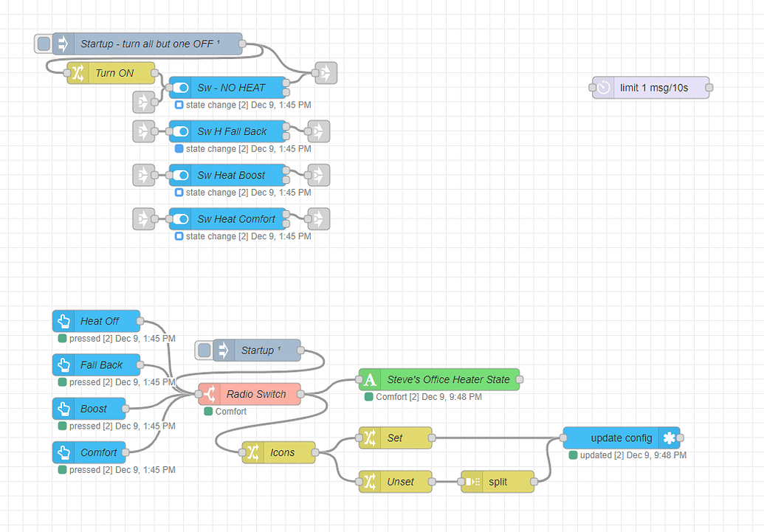Viewport: 764px width, 532px height.
Task: Select the 'split' node label
Action: (498, 482)
